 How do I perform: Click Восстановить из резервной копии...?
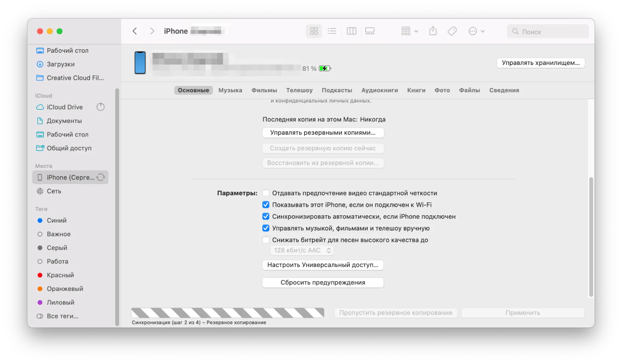point(323,163)
